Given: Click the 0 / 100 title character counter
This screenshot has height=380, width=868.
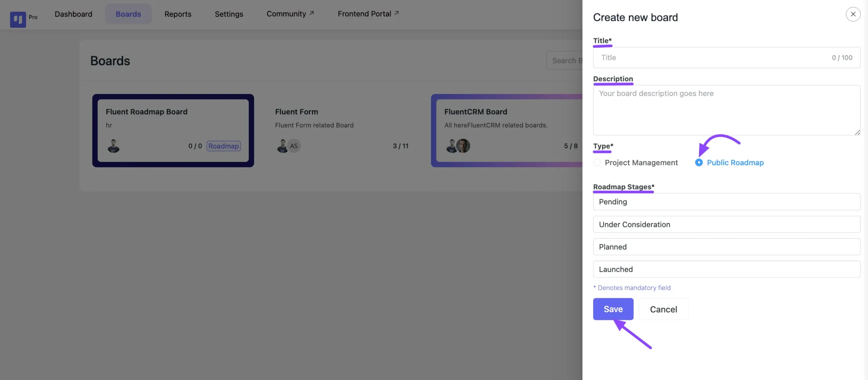Looking at the screenshot, I should [x=842, y=58].
